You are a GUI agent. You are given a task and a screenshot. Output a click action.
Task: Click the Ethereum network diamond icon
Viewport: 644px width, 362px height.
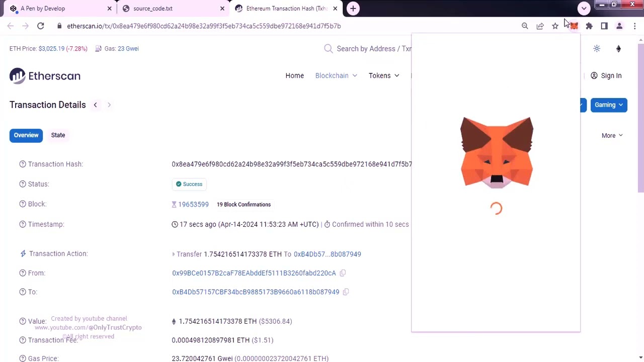618,49
